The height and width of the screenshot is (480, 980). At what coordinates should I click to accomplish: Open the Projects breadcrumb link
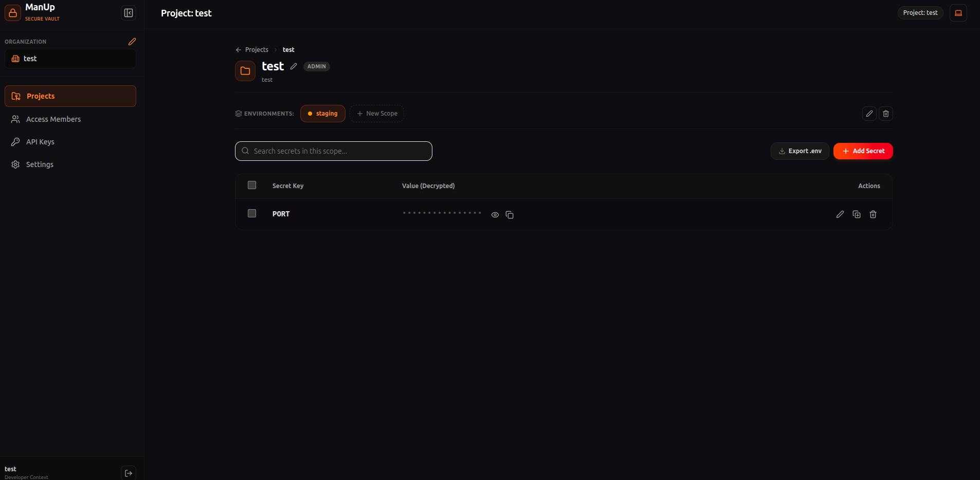pyautogui.click(x=257, y=50)
